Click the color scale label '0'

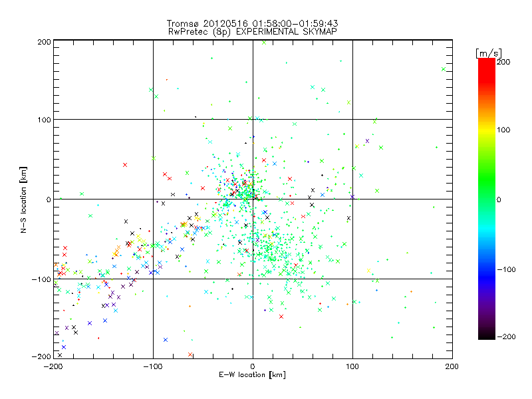pos(499,199)
